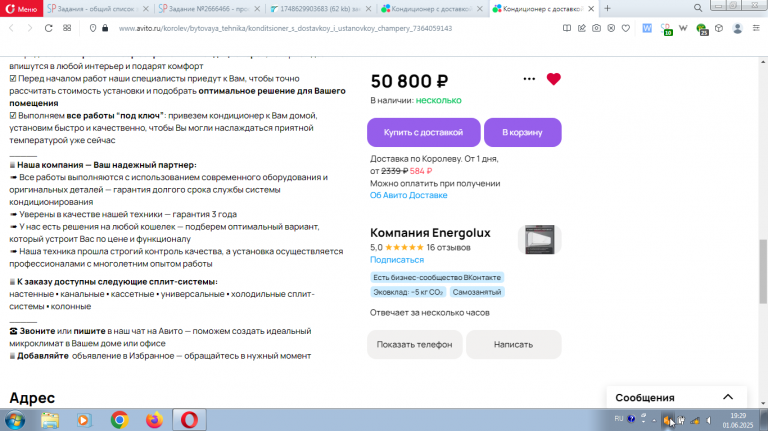Open the green extension with badge 25
Viewport: 768px width, 431px height.
(702, 30)
